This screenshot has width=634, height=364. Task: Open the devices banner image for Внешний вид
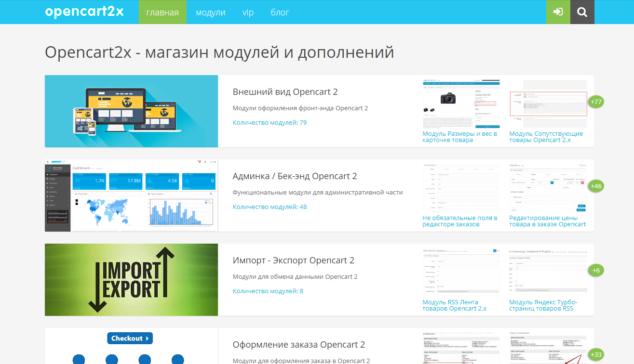[x=132, y=111]
